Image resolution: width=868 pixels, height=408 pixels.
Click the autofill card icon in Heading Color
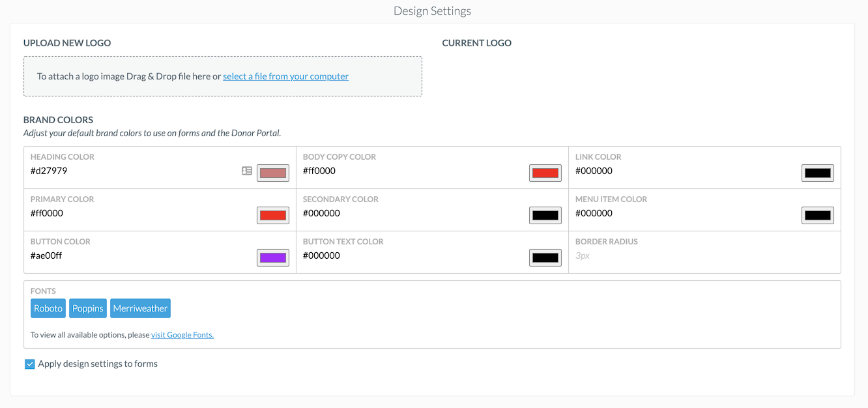pyautogui.click(x=247, y=171)
